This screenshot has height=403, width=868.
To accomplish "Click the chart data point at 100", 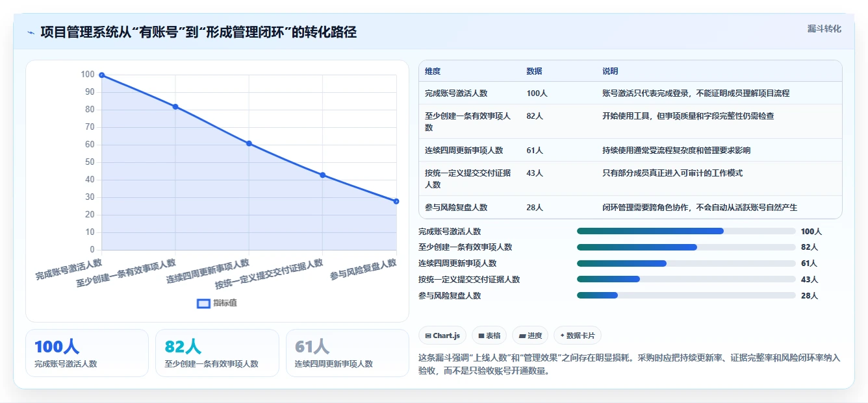I will pos(102,75).
